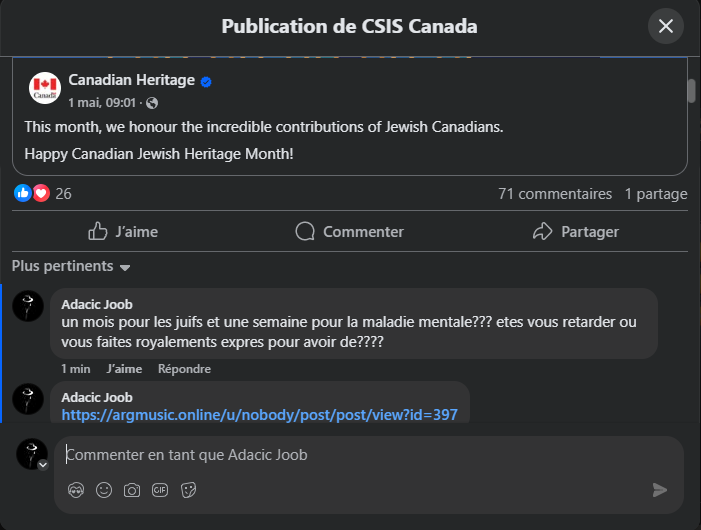This screenshot has height=530, width=701.
Task: Click the 1 min comment timestamp
Action: coord(76,369)
